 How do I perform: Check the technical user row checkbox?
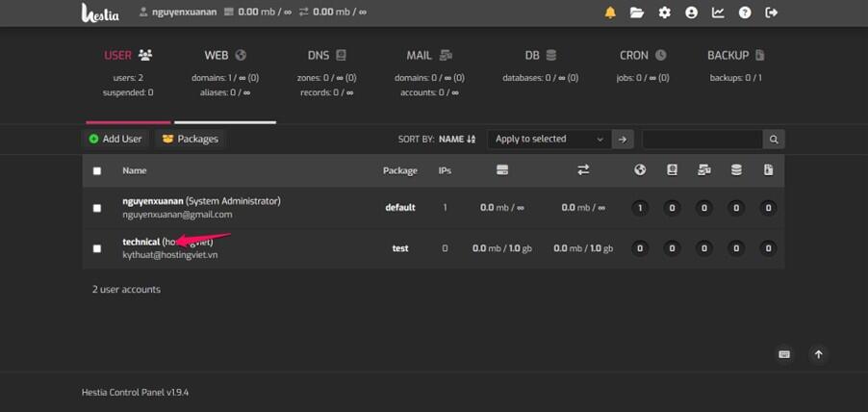97,248
